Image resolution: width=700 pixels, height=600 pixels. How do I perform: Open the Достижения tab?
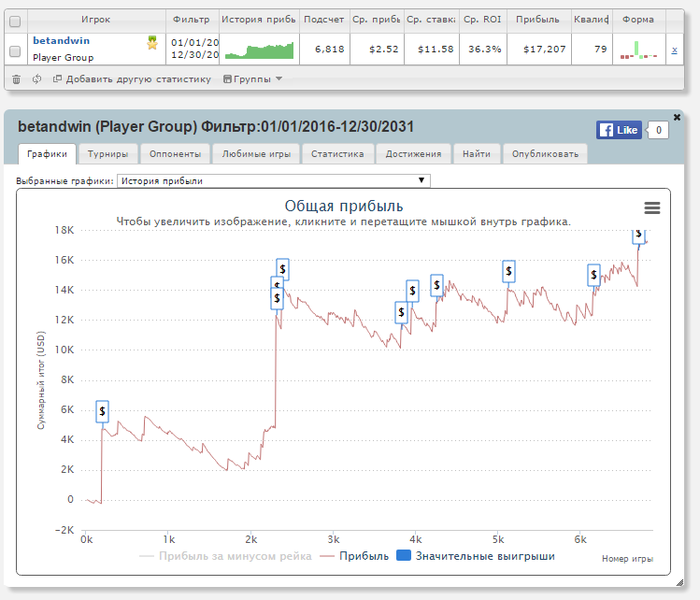(x=413, y=154)
